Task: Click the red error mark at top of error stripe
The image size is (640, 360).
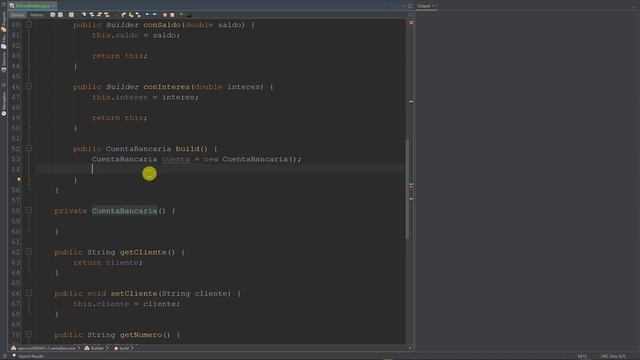Action: tap(411, 22)
